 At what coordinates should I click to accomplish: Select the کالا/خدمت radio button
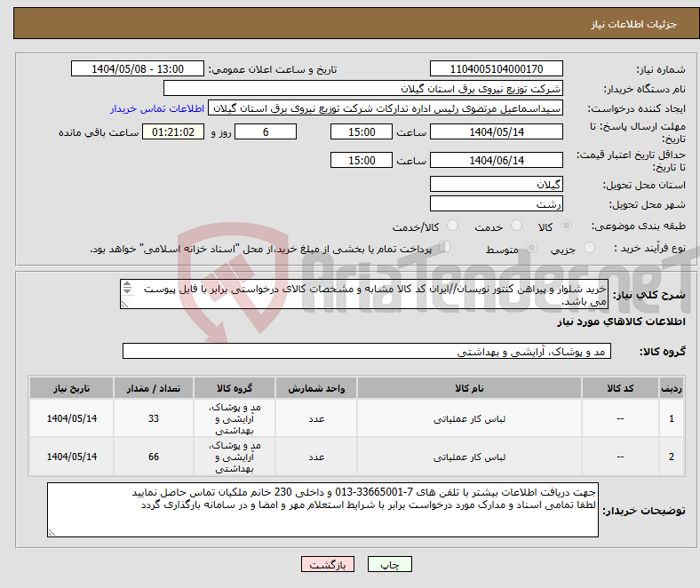pyautogui.click(x=452, y=227)
